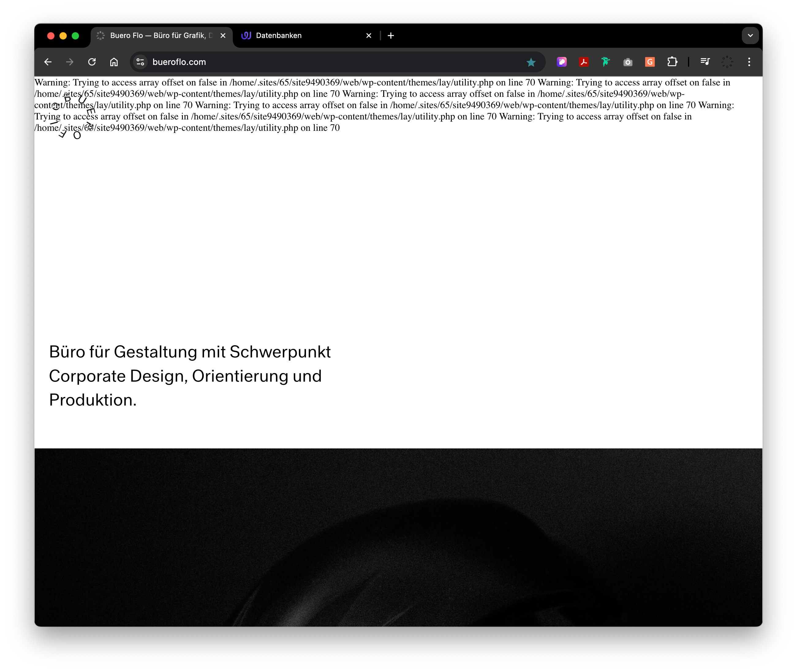Close the Datenbanken tab
Viewport: 797px width, 672px height.
[368, 36]
